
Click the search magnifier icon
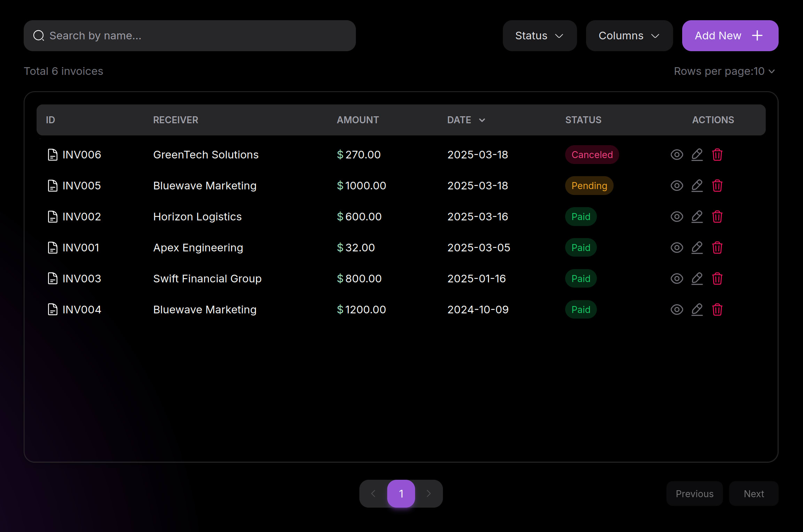(39, 36)
